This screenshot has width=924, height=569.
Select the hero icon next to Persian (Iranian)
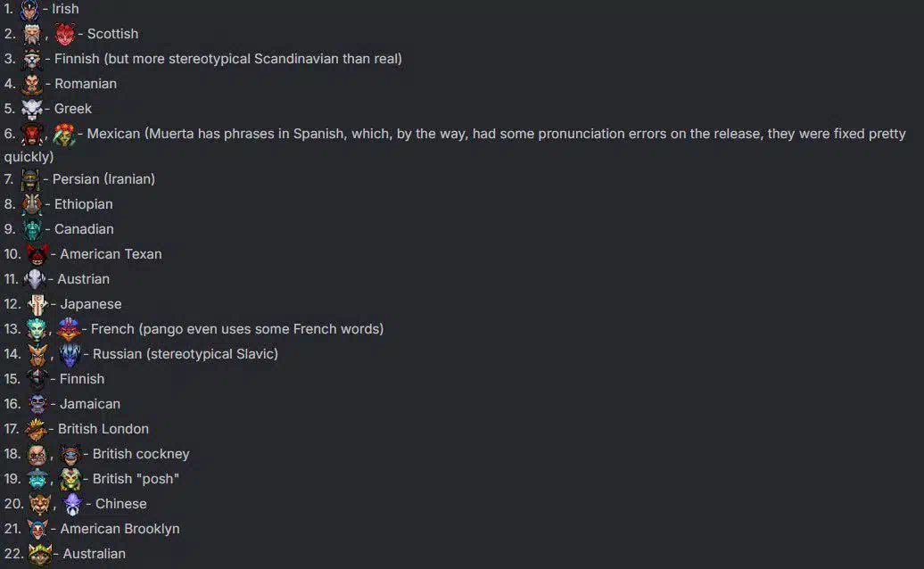[30, 179]
